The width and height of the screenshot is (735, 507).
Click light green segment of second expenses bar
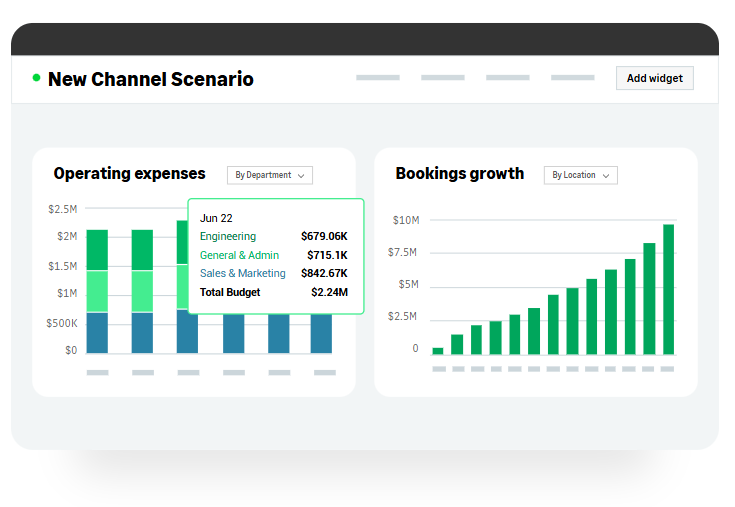coord(142,291)
